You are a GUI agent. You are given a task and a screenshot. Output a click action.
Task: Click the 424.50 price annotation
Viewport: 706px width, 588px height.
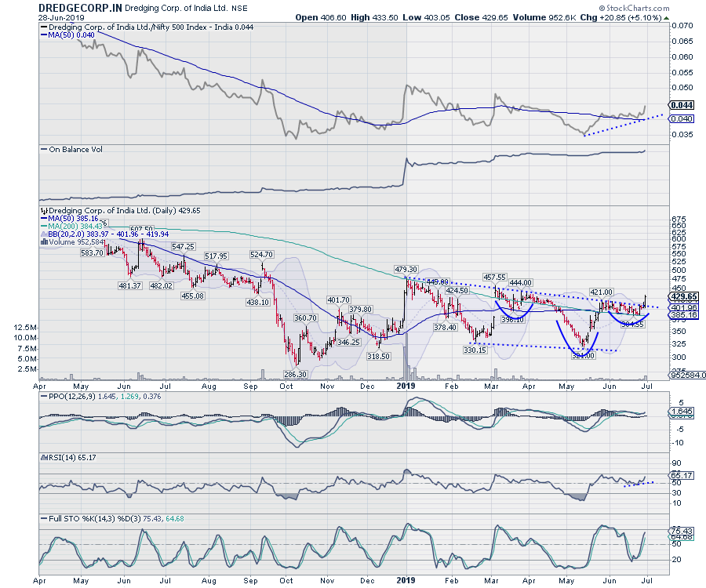tap(457, 291)
